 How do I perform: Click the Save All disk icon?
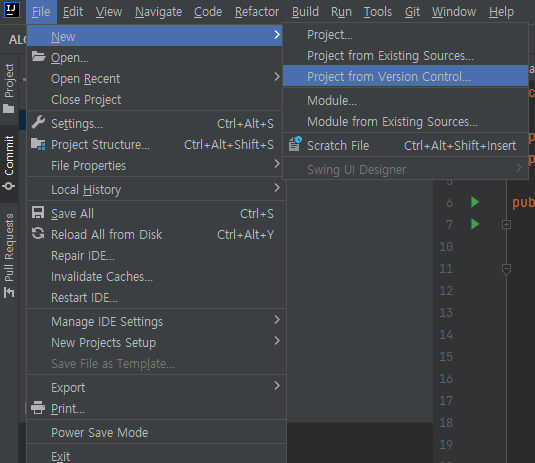pos(38,212)
